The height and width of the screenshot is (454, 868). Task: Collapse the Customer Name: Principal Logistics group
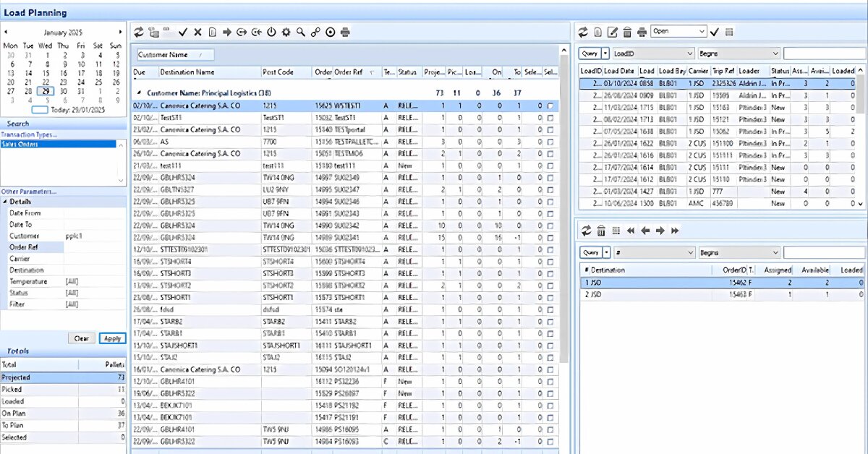pyautogui.click(x=138, y=93)
